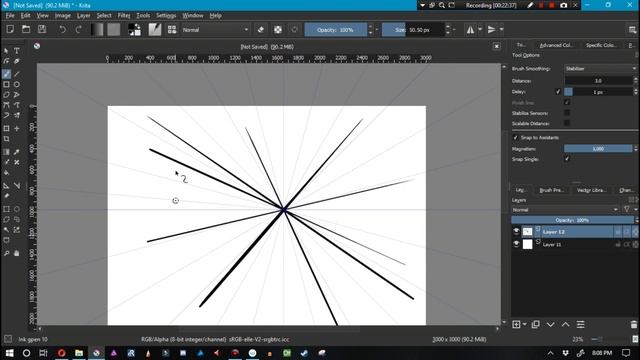Open the brush presets chooser
Viewport: 640px width, 360px height.
click(x=172, y=29)
